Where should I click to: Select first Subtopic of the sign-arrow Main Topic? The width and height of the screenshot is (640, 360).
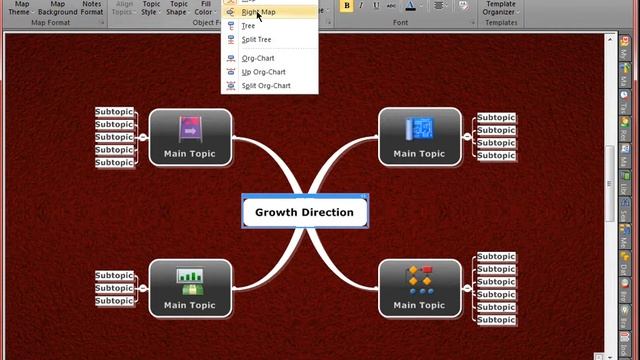coord(114,112)
